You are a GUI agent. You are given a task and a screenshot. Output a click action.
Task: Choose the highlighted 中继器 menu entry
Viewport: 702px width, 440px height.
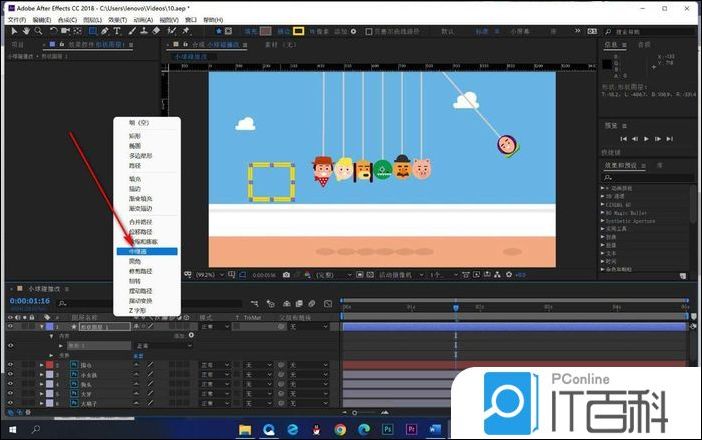tap(146, 251)
